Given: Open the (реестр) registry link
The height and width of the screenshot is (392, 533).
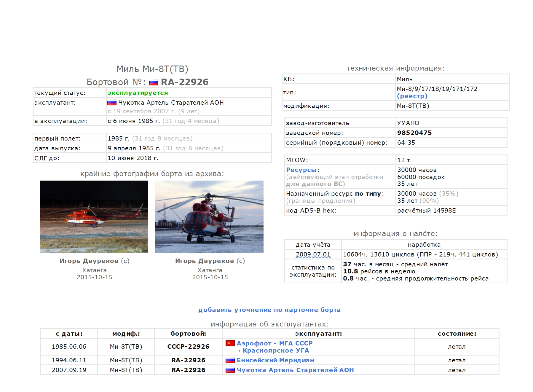Looking at the screenshot, I should coord(412,96).
